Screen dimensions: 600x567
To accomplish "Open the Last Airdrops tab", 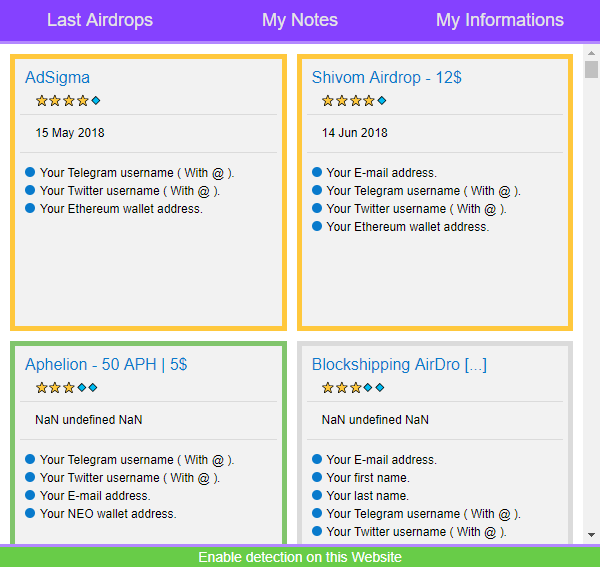I will click(x=100, y=20).
